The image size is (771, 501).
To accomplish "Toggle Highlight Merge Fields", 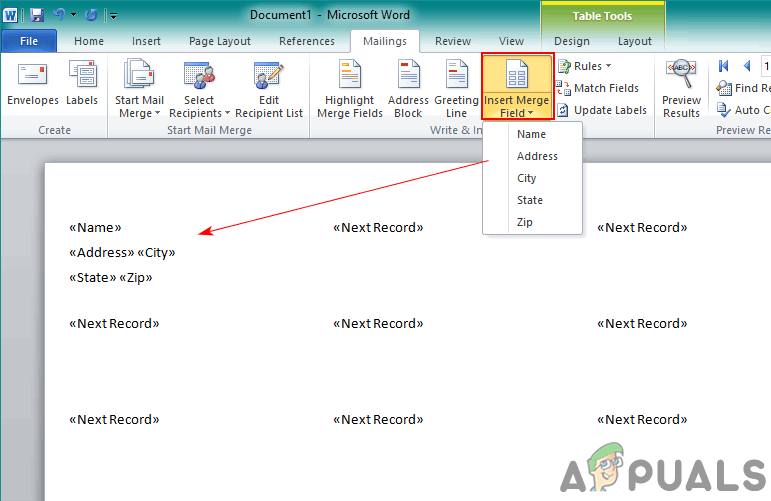I will click(350, 88).
